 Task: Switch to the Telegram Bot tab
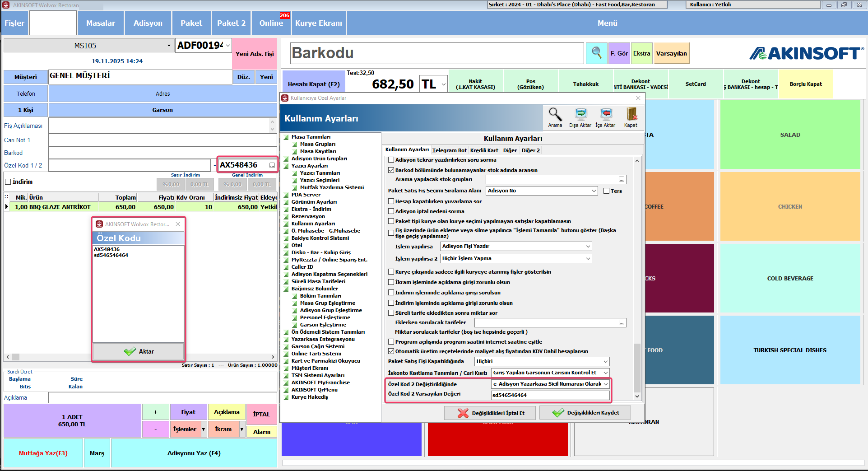[449, 150]
